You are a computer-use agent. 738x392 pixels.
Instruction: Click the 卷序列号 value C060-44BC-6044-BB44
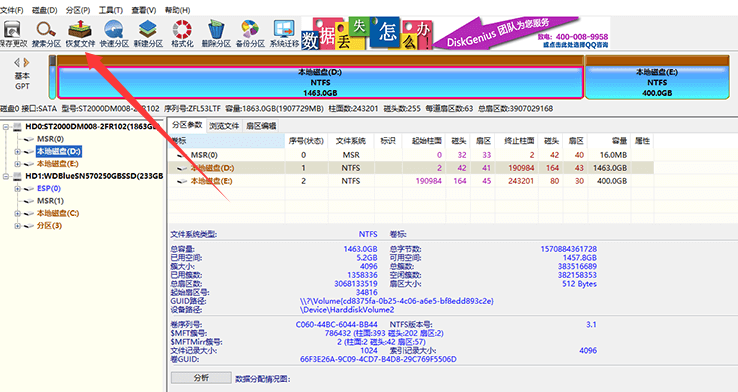337,325
